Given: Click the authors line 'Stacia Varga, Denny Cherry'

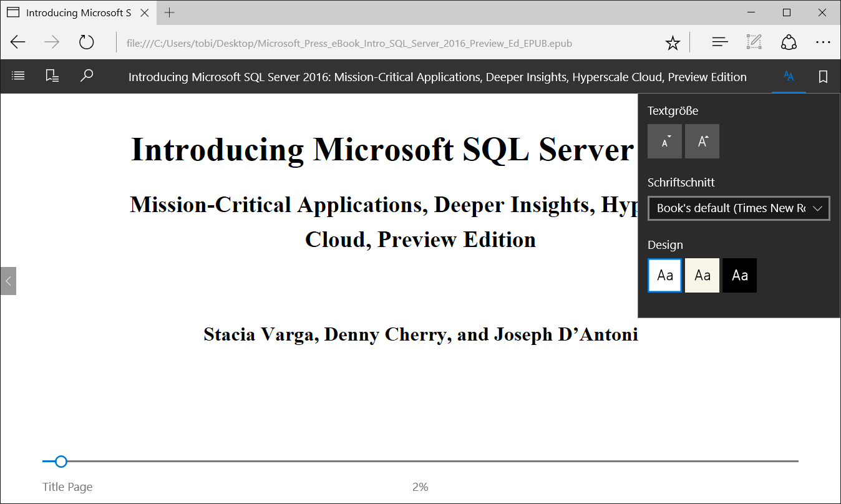Looking at the screenshot, I should 420,334.
